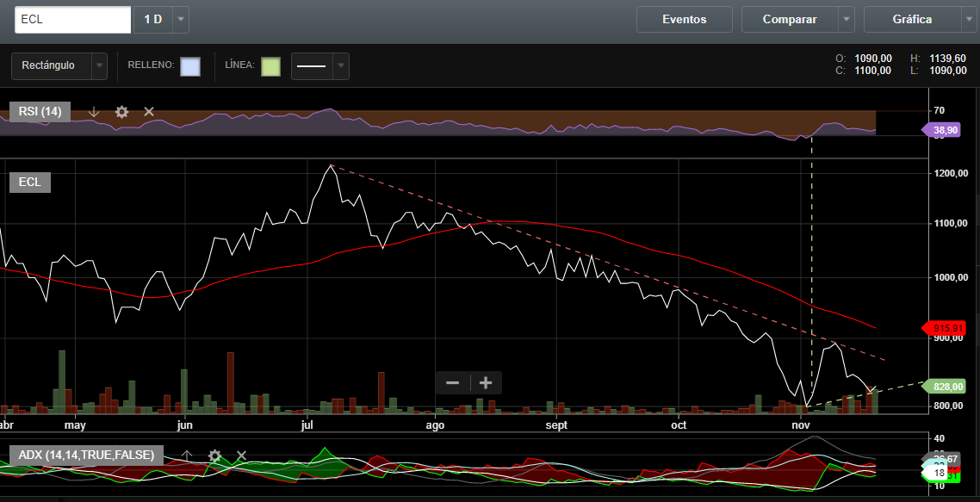
Task: Open ADX indicator settings gear
Action: point(214,456)
